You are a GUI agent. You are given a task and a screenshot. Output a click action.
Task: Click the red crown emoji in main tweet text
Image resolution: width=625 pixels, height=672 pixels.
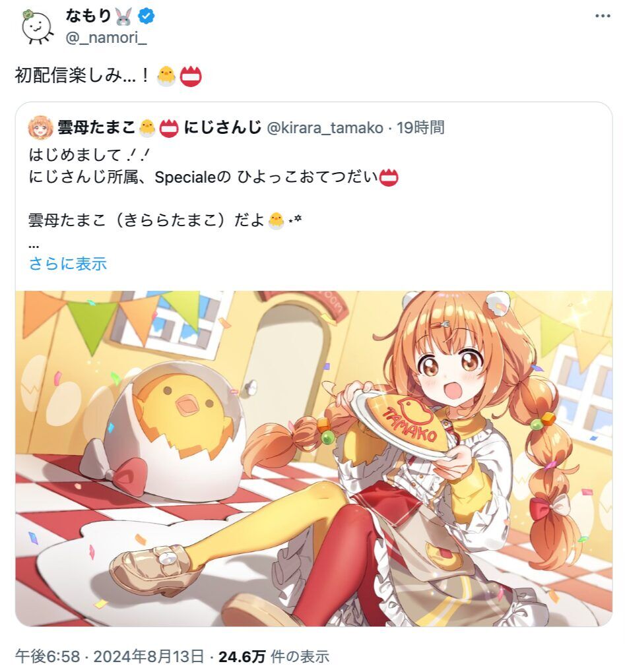191,76
